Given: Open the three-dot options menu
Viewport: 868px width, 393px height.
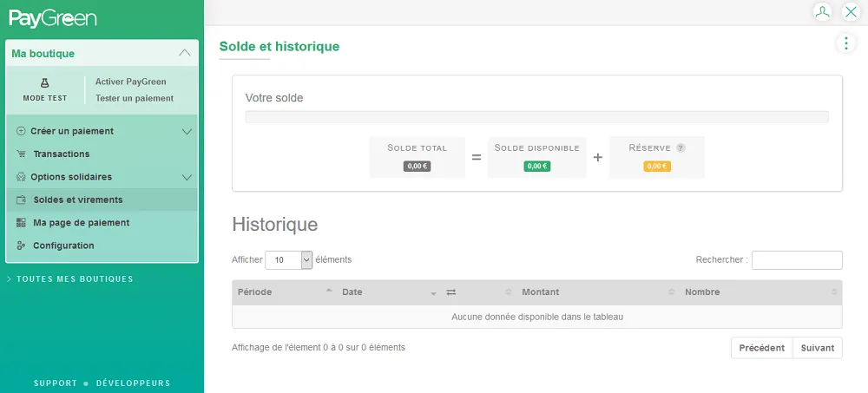Looking at the screenshot, I should coord(845,43).
